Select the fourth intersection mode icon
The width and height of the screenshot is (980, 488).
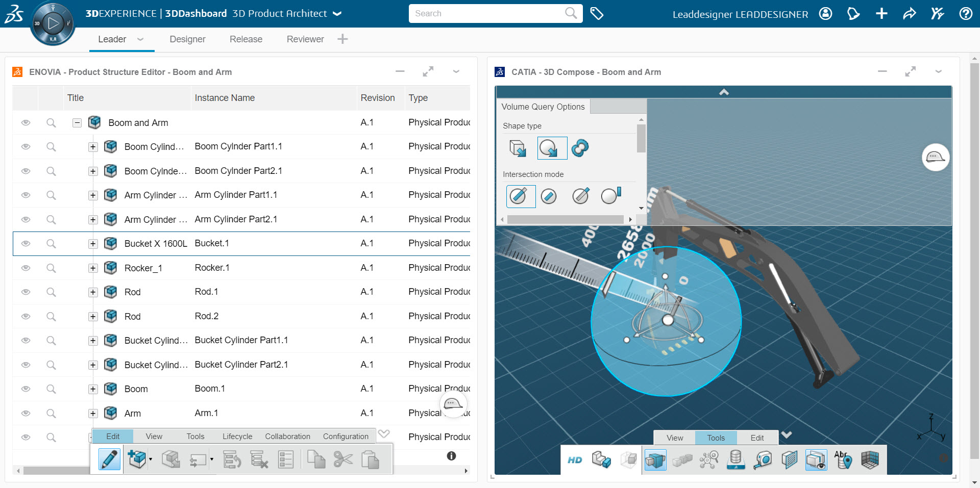click(x=611, y=196)
